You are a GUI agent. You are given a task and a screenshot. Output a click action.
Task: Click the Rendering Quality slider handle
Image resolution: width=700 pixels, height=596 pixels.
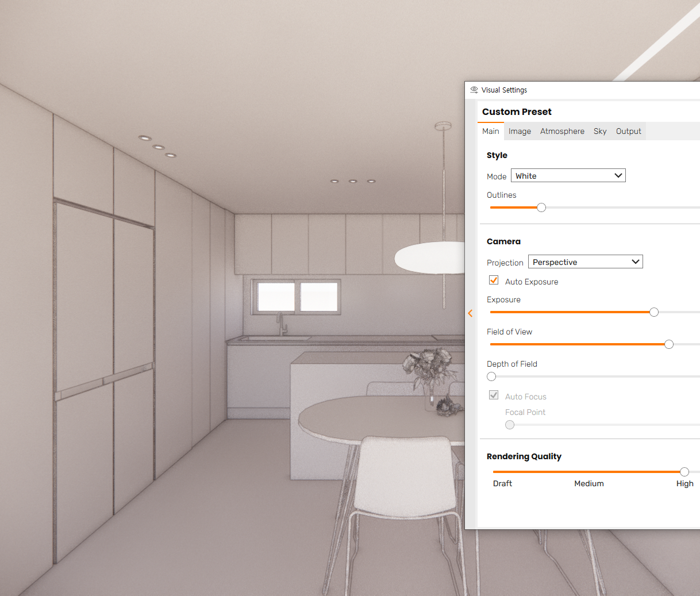click(684, 471)
